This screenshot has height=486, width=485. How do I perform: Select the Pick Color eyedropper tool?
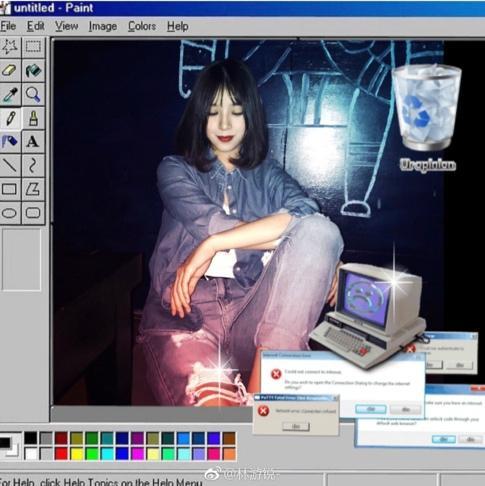coord(10,94)
